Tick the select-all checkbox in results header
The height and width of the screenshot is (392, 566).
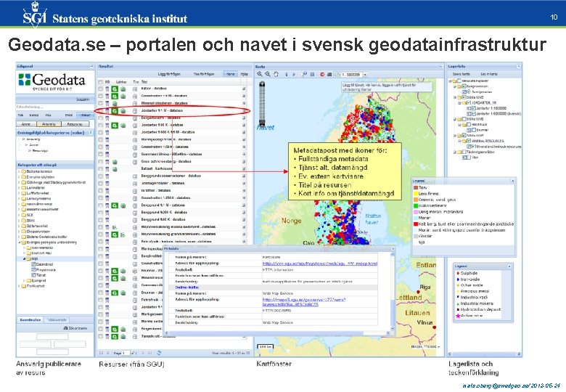point(100,82)
